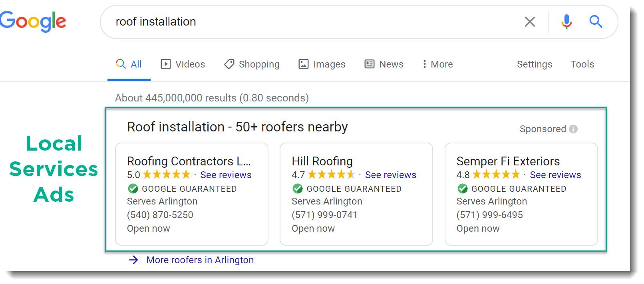Open the More search options menu
Image resolution: width=644 pixels, height=284 pixels.
point(437,64)
